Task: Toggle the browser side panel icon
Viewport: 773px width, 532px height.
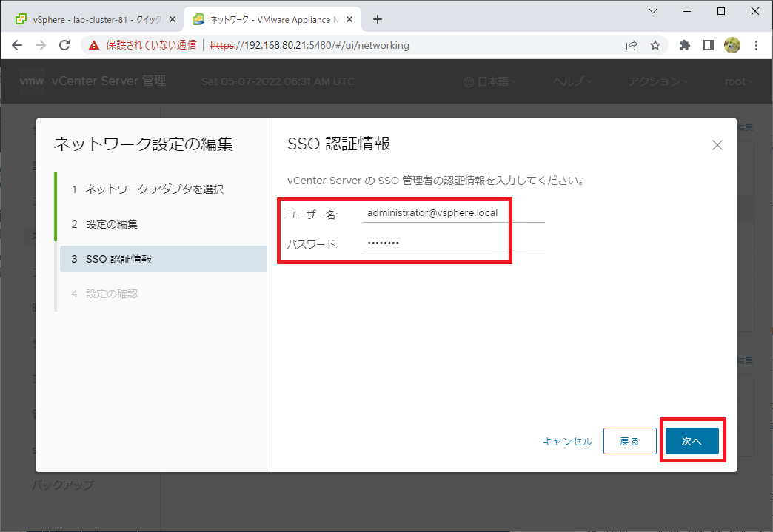Action: pyautogui.click(x=709, y=45)
